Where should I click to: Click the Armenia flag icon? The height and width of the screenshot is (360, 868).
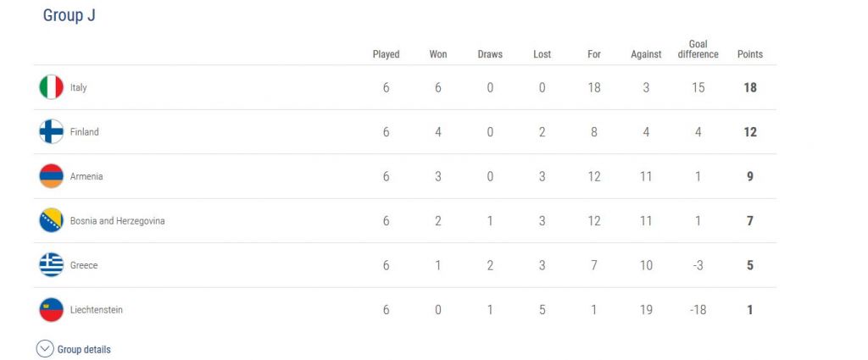coord(52,176)
